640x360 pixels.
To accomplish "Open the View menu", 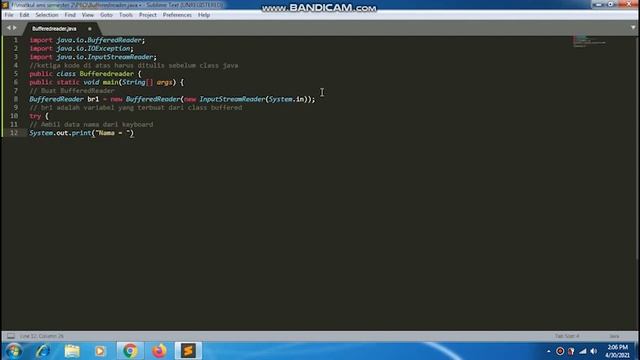I will tap(88, 15).
